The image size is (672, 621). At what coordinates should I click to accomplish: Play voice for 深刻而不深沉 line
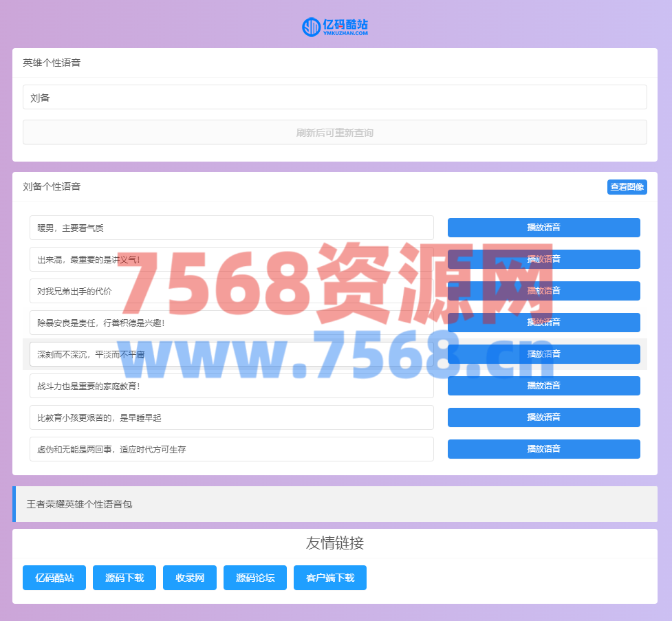pos(543,354)
